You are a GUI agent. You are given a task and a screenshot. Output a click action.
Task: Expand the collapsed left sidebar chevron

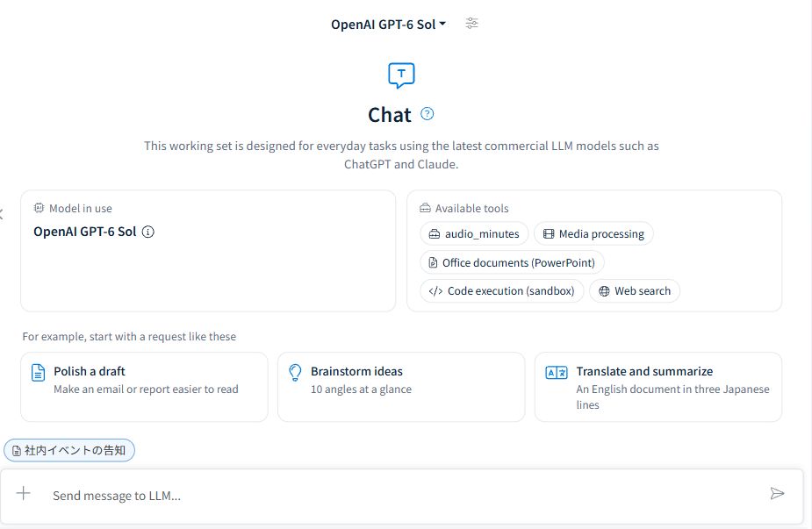(x=2, y=214)
